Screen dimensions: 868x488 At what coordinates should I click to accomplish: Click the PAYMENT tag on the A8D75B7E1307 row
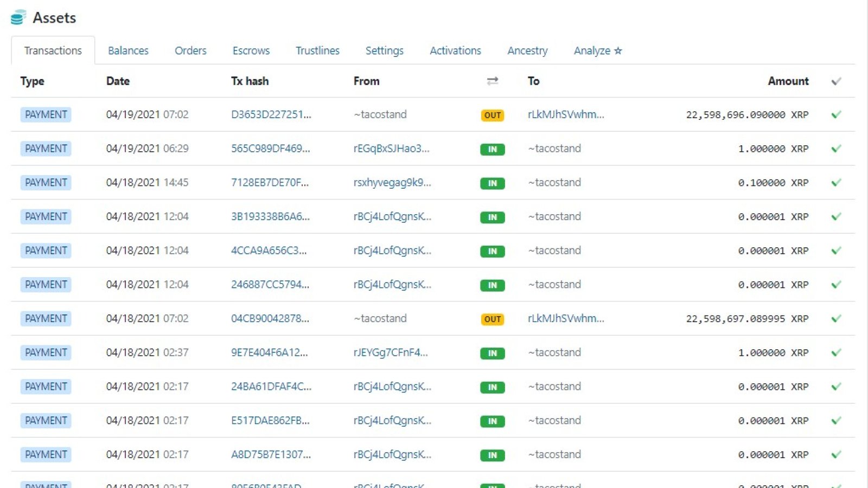[46, 454]
